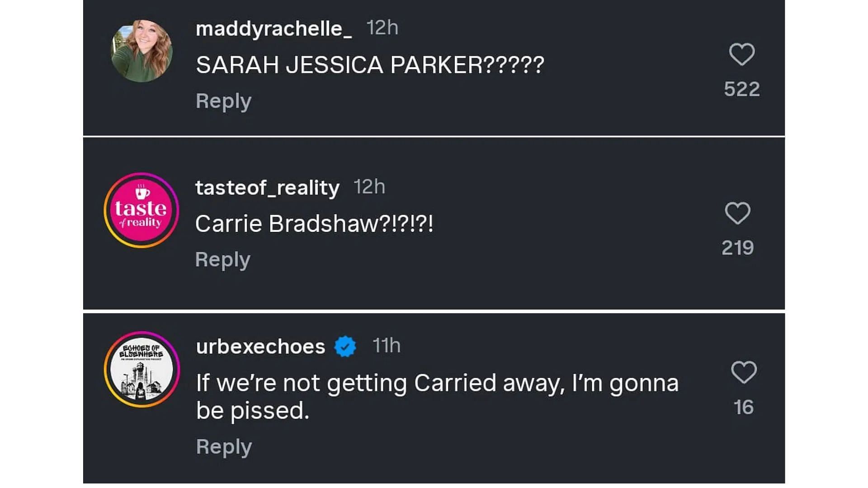Reply to the Carried away comment

pos(224,447)
